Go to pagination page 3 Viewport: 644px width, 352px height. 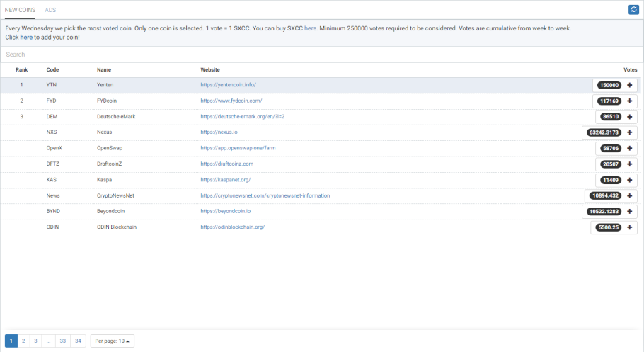pos(35,341)
